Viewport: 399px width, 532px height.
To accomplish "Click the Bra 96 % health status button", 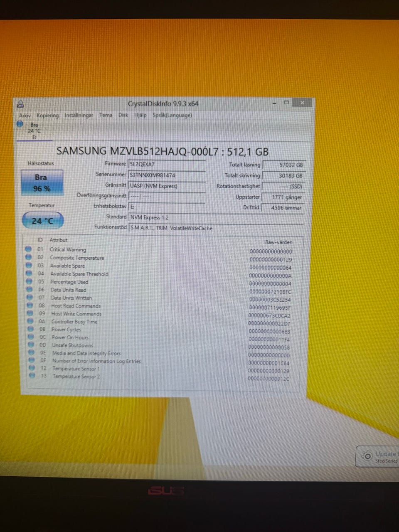I will pos(42,182).
